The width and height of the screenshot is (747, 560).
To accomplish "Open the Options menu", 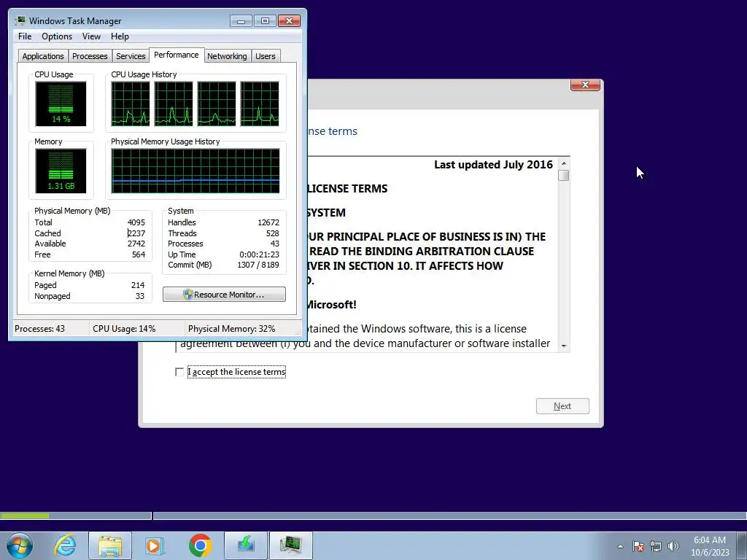I will (57, 36).
